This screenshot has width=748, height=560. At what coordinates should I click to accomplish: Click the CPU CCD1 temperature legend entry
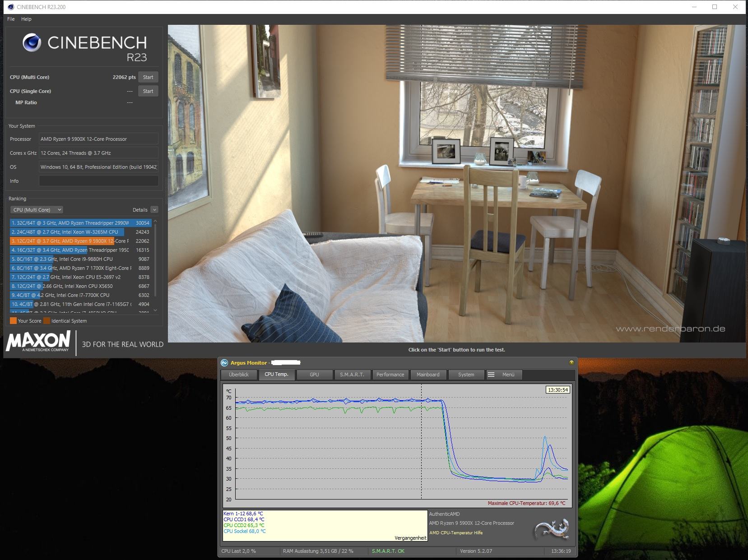point(244,519)
